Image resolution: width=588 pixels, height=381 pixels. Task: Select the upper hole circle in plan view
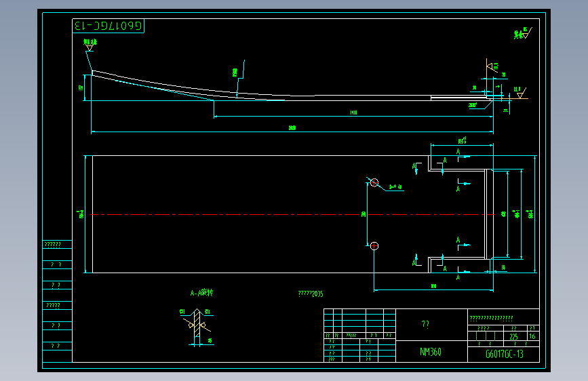point(374,182)
